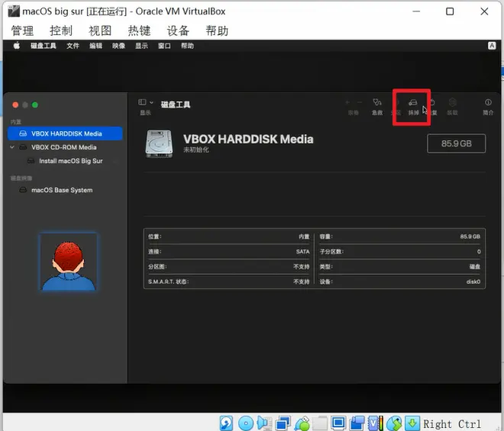Select macOS Base System disk image
The width and height of the screenshot is (504, 431).
(62, 190)
